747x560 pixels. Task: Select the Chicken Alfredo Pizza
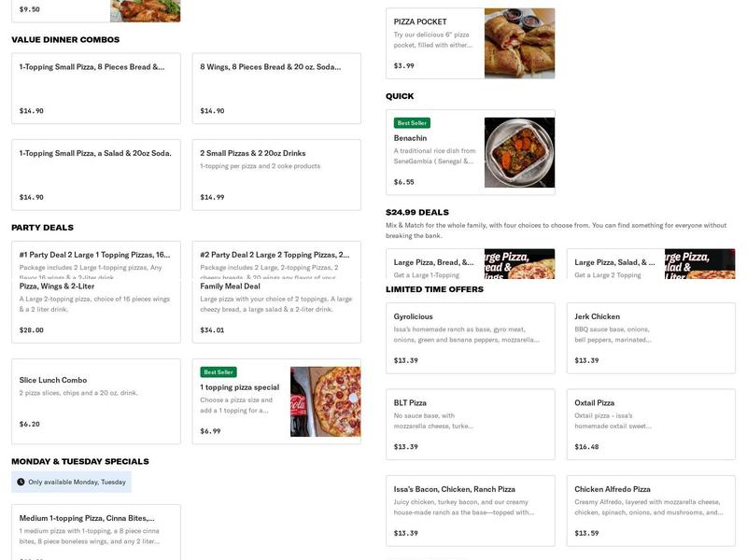point(651,509)
